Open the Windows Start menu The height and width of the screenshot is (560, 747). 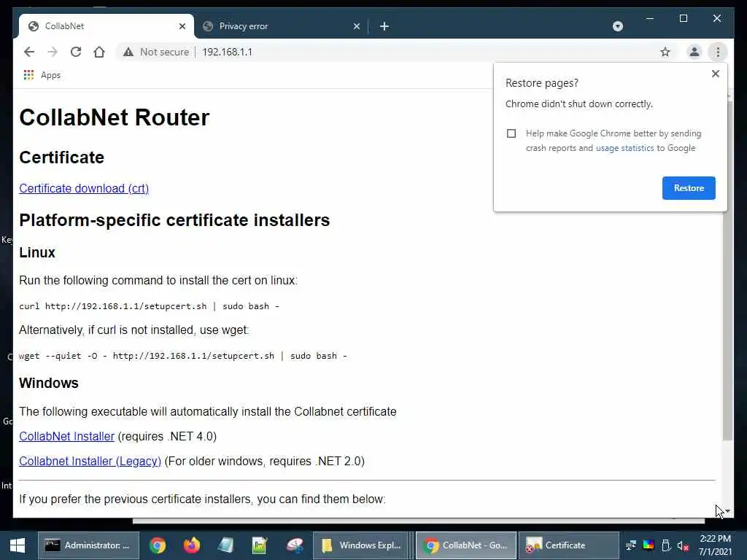(18, 545)
